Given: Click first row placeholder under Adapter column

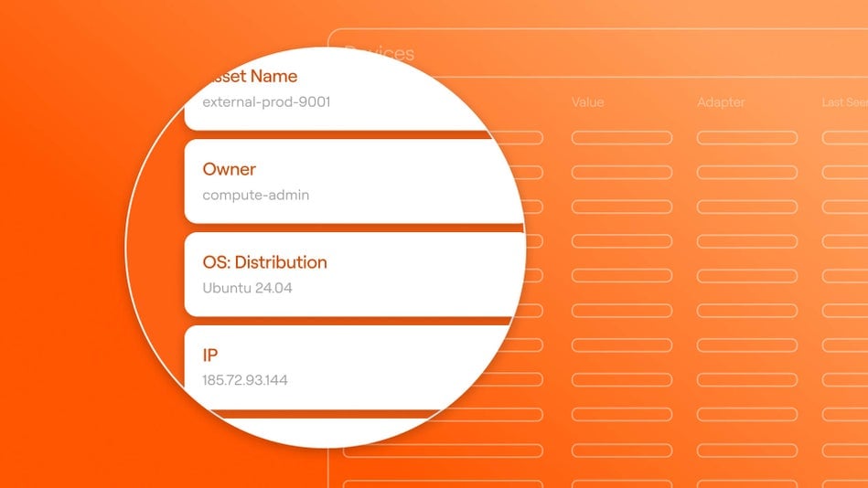Looking at the screenshot, I should 746,138.
